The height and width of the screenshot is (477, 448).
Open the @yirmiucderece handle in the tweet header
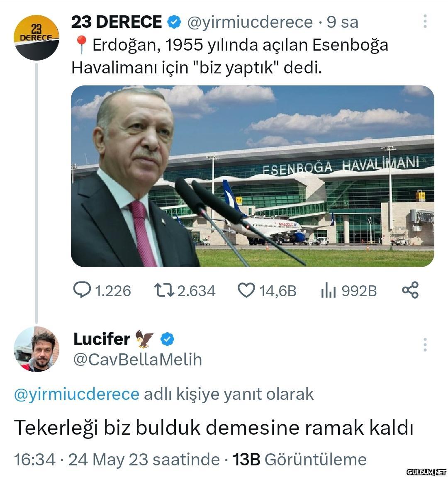coord(250,22)
